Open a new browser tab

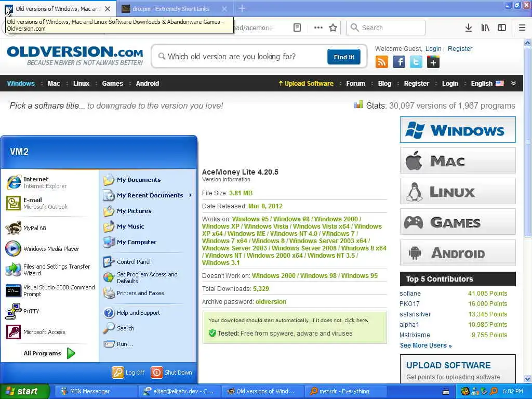[242, 8]
